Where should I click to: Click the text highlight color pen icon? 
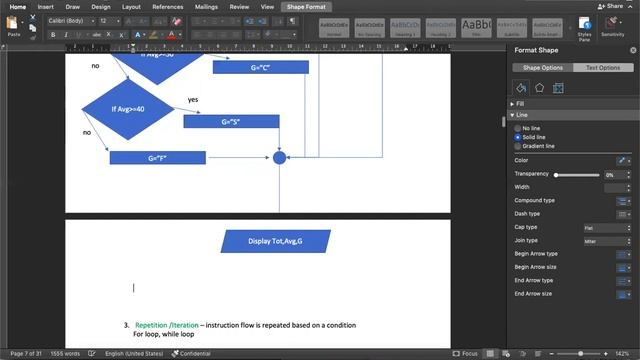pos(153,35)
